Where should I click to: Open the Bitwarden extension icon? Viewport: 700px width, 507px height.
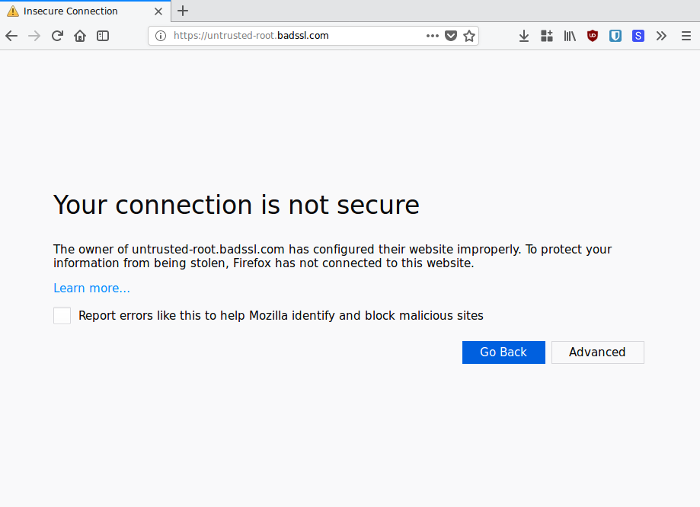(616, 35)
